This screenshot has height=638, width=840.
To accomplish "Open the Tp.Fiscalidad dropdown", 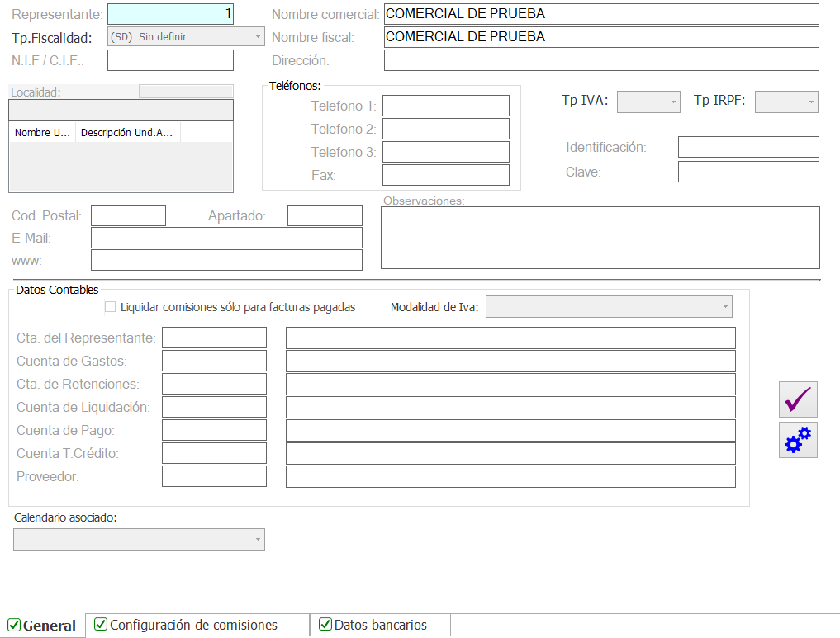I will coord(186,36).
